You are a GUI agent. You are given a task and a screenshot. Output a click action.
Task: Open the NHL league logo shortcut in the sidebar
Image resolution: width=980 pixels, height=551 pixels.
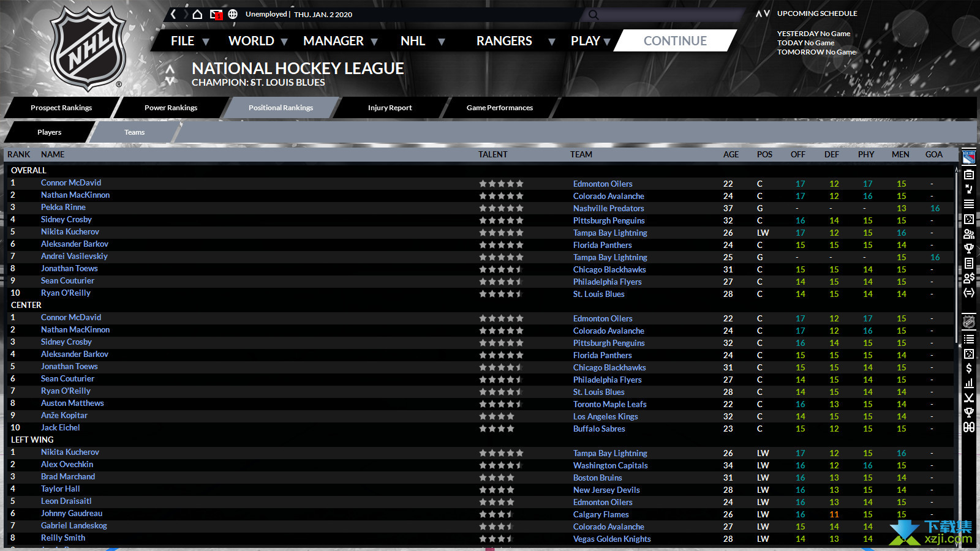(969, 322)
